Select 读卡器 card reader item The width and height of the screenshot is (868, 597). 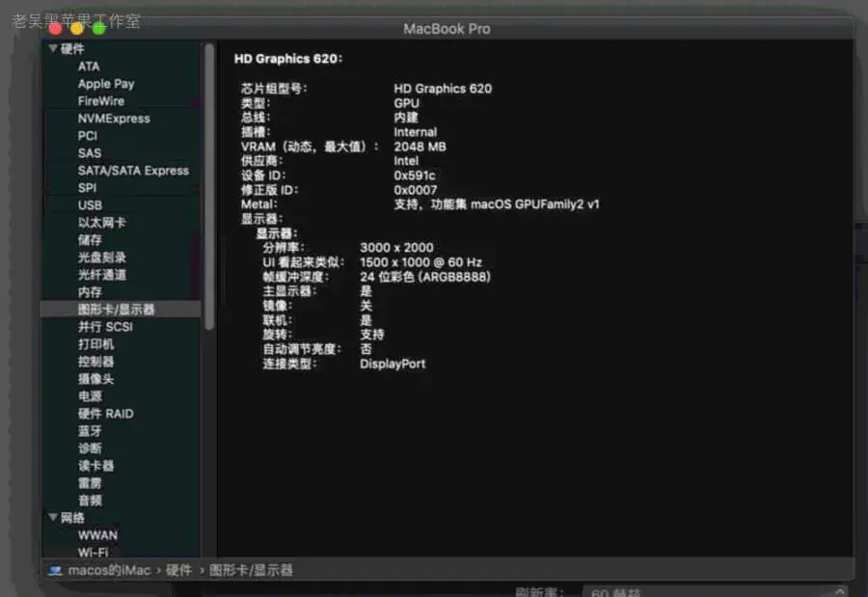pos(95,466)
